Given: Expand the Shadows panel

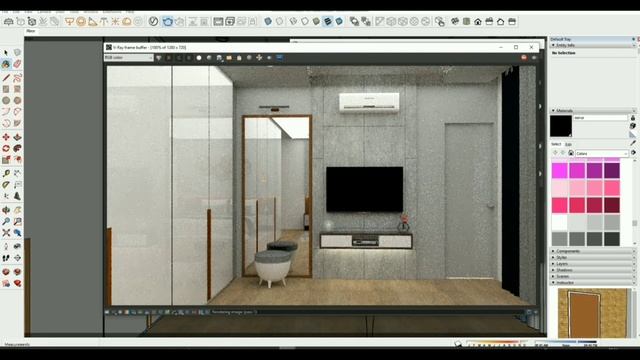Looking at the screenshot, I should tap(553, 270).
